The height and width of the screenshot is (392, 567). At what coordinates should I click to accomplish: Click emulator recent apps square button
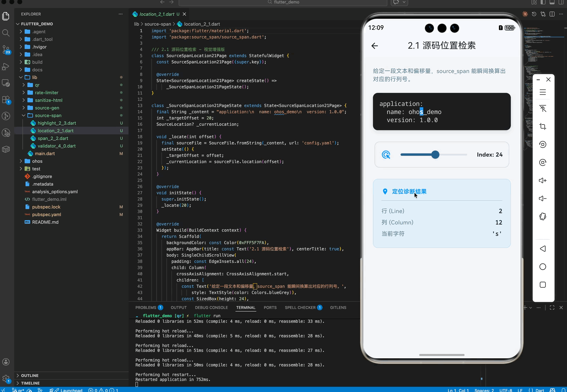click(543, 285)
